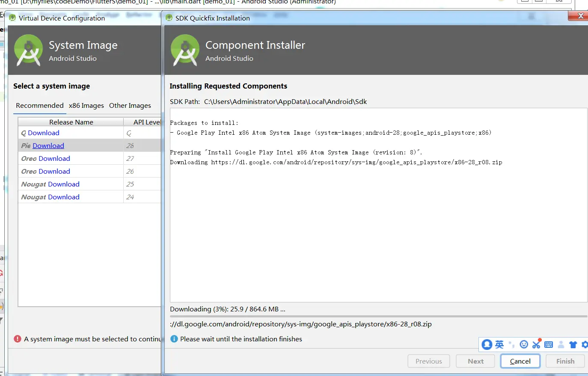Click the Virtual Device Configuration title bar icon

[12, 18]
